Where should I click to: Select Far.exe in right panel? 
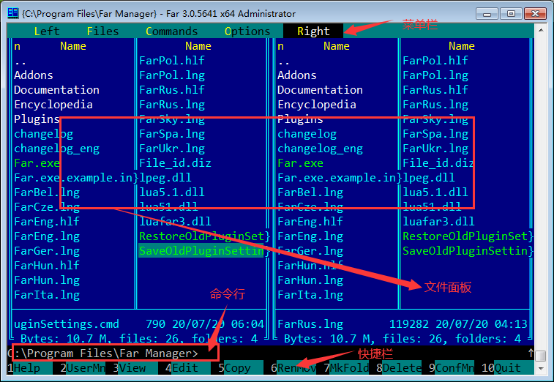click(x=300, y=163)
